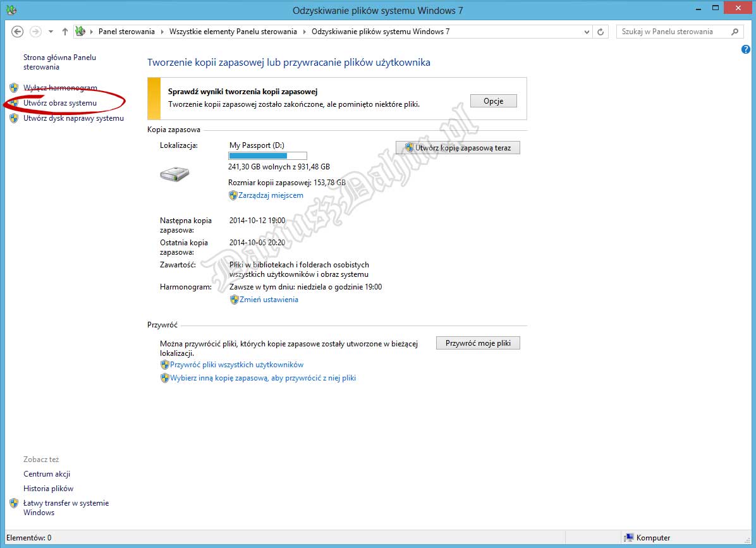756x548 pixels.
Task: Click the forward navigation arrow
Action: (35, 32)
